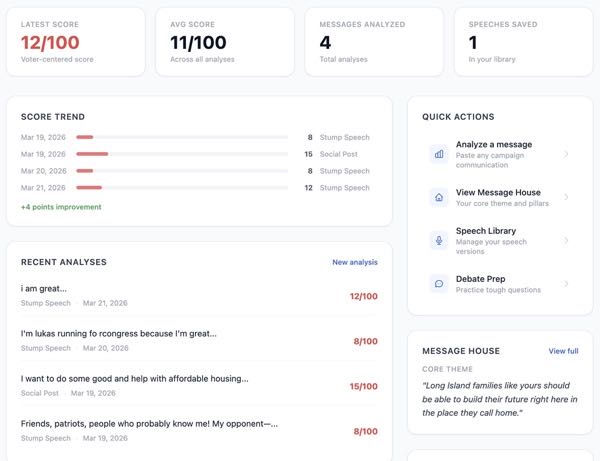The image size is (600, 461).
Task: Open 'I'm lukas running fo rcongress' analysis
Action: click(199, 340)
